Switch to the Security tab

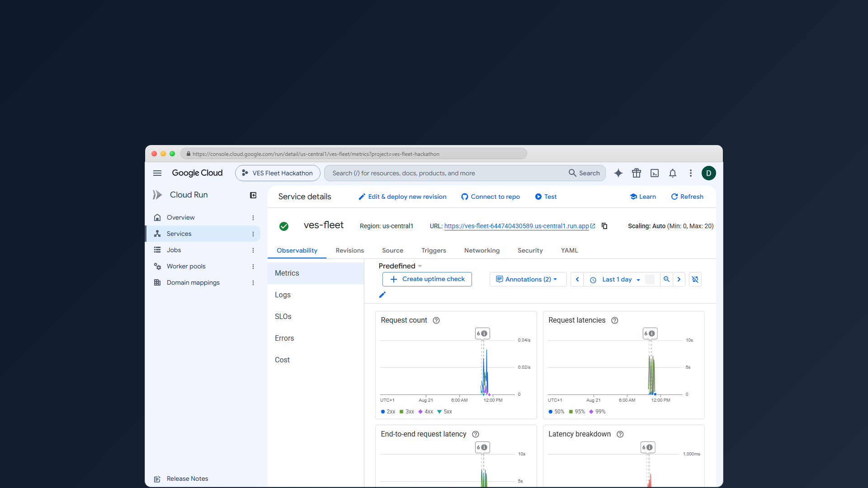530,250
